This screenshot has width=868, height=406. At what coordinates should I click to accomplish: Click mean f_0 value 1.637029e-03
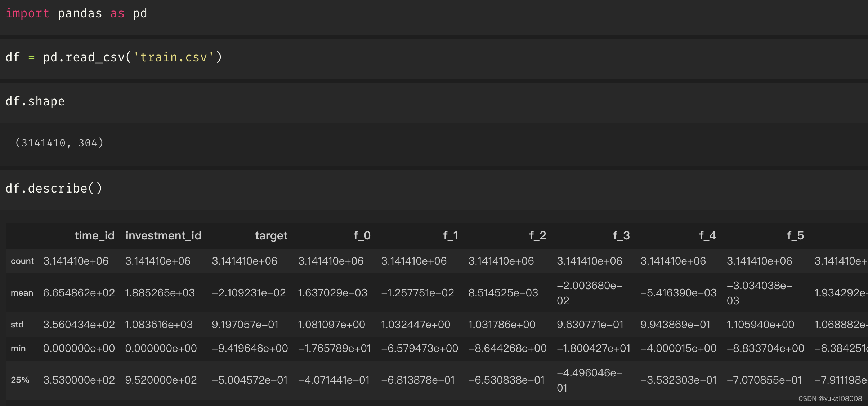point(332,293)
